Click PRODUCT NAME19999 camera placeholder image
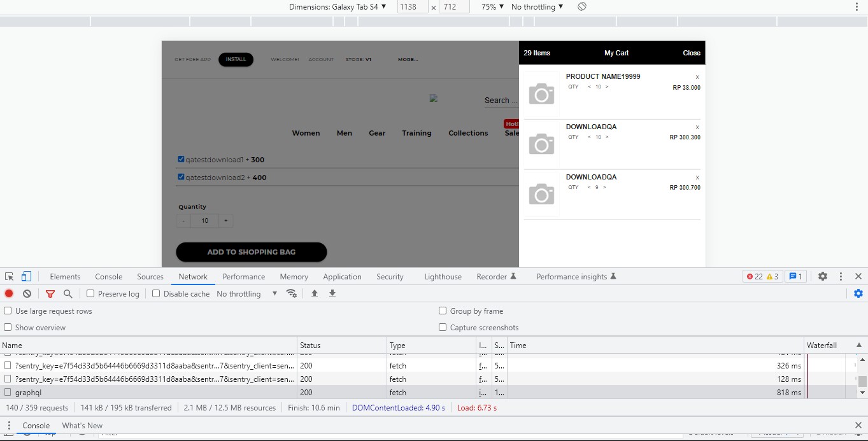868x441 pixels. click(x=541, y=94)
